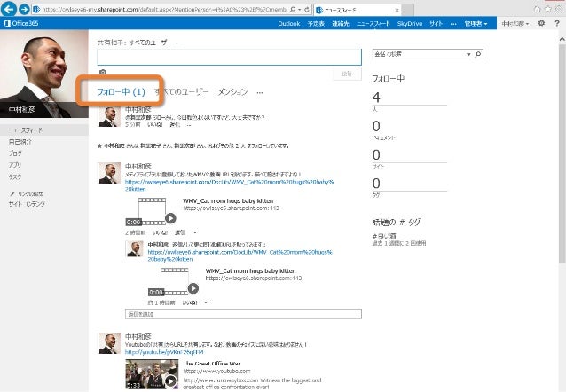566x392 pixels.
Task: Click the post submit button
Action: (x=347, y=74)
